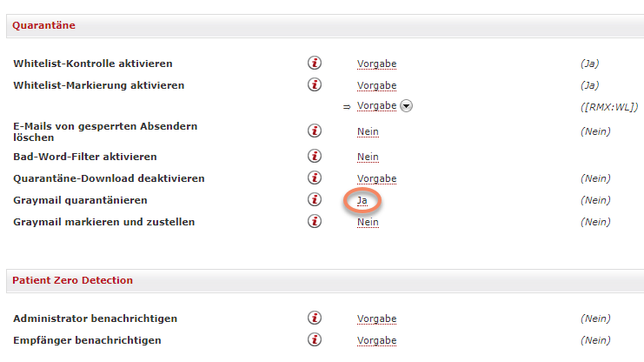644x362 pixels.
Task: Click Vorgabe value for Administrator benachrichtigen
Action: click(376, 318)
